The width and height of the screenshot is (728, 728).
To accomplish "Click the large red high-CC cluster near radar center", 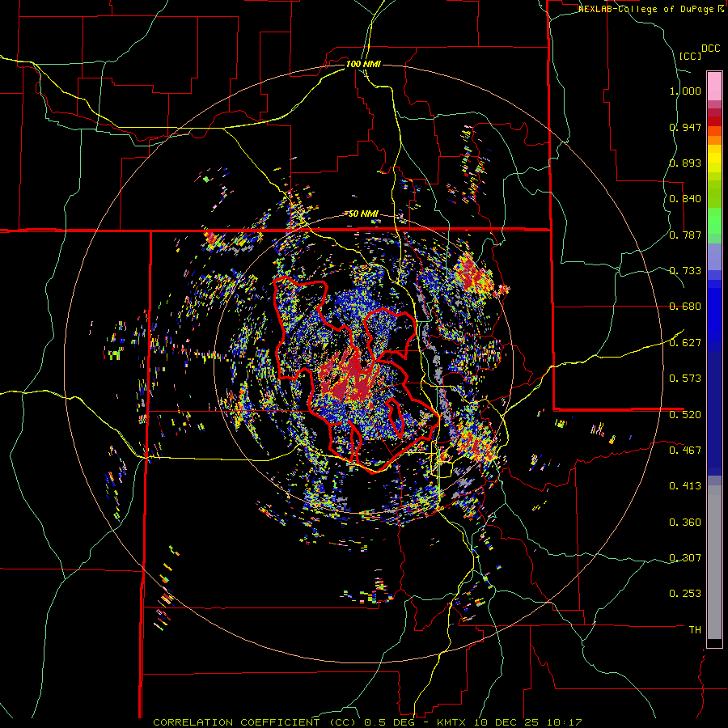I will pos(350,376).
